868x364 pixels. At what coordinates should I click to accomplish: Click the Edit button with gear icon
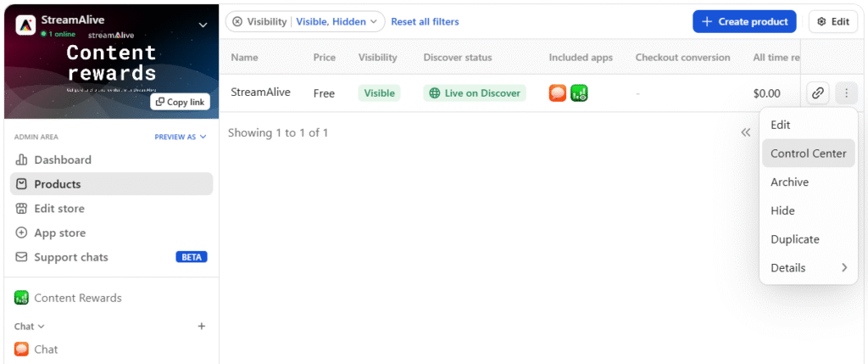tap(833, 21)
